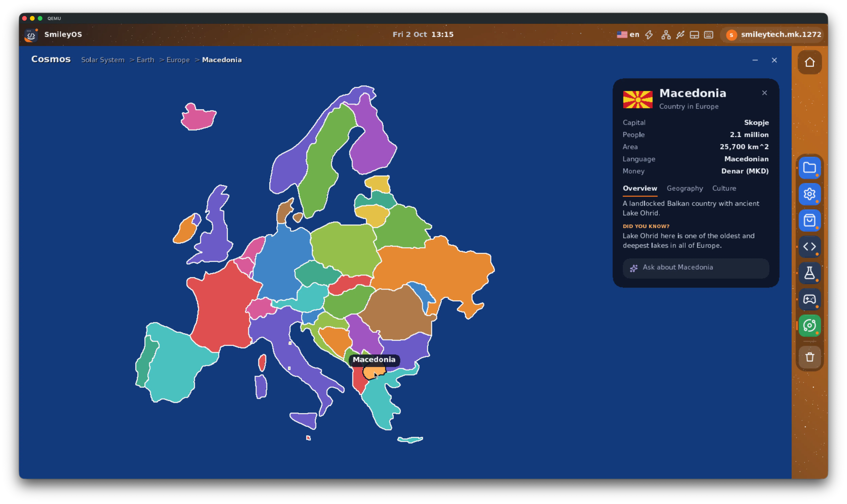Image resolution: width=847 pixels, height=504 pixels.
Task: Click the plug connection tray icon
Action: point(680,35)
